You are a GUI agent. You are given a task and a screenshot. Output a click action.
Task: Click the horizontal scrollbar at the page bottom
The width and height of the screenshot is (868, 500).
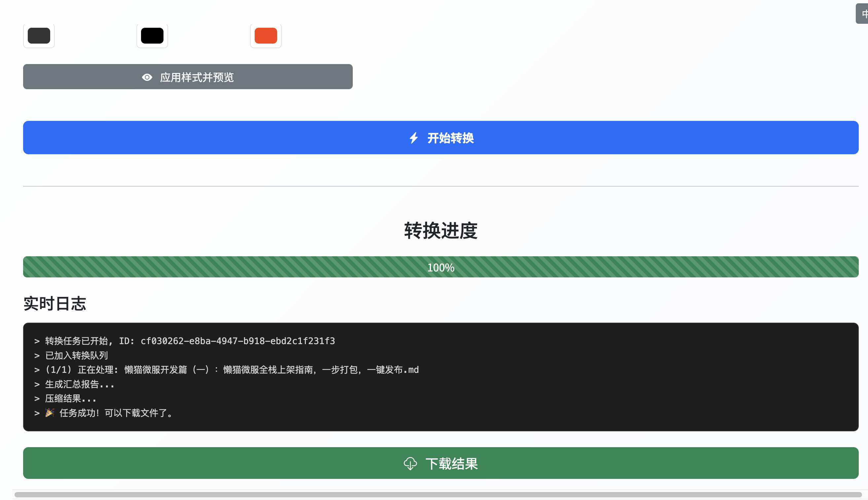pos(438,494)
